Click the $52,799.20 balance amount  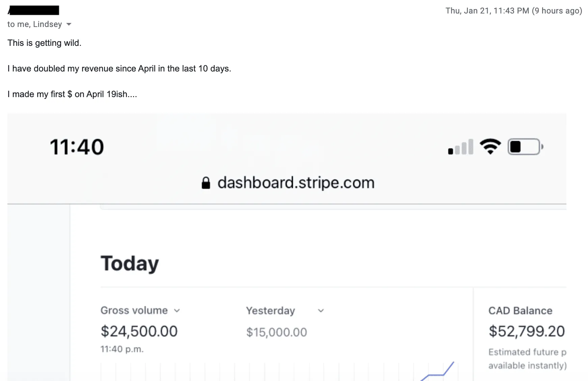pyautogui.click(x=527, y=331)
